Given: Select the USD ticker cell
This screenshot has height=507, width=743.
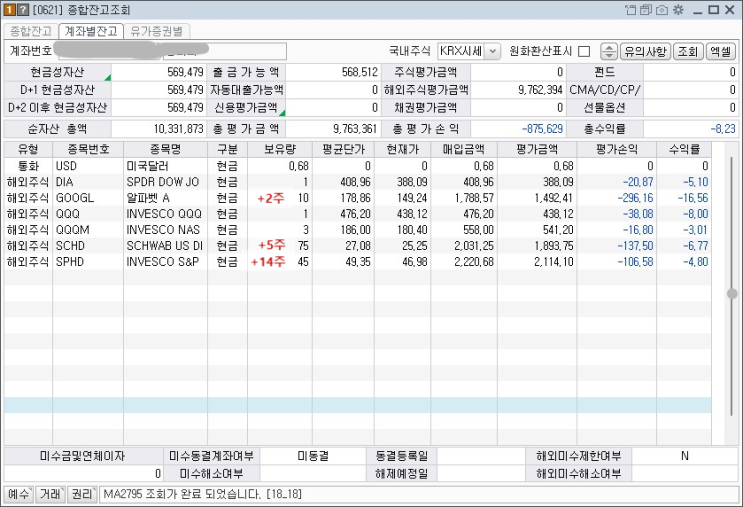Looking at the screenshot, I should [x=88, y=166].
